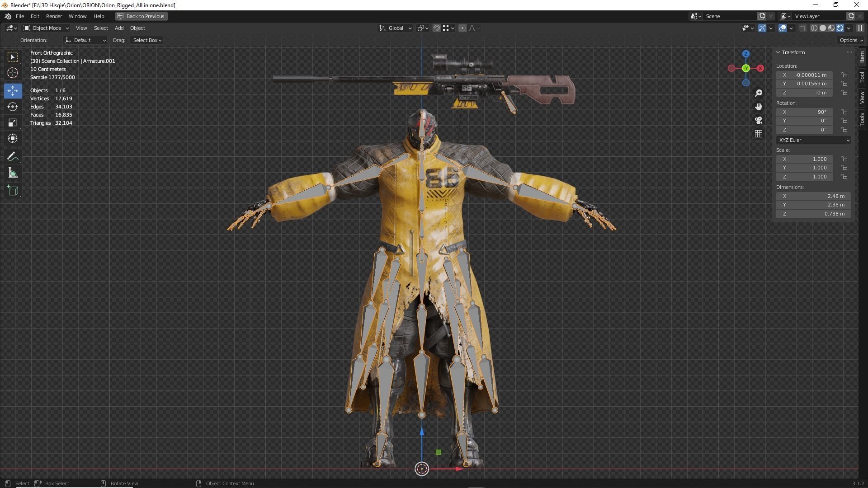868x488 pixels.
Task: Click Rotation X 90° field
Action: point(805,112)
